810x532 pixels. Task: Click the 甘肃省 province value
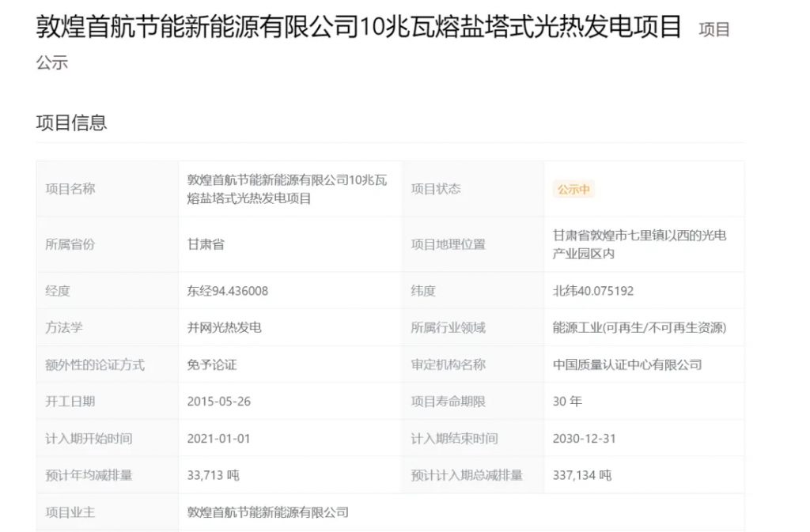(206, 244)
